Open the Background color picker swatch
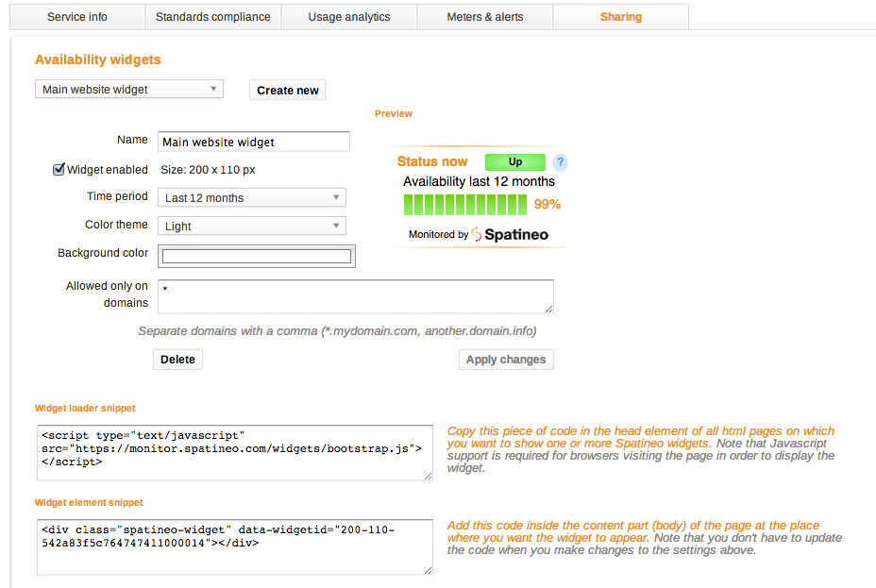This screenshot has height=588, width=876. click(257, 257)
